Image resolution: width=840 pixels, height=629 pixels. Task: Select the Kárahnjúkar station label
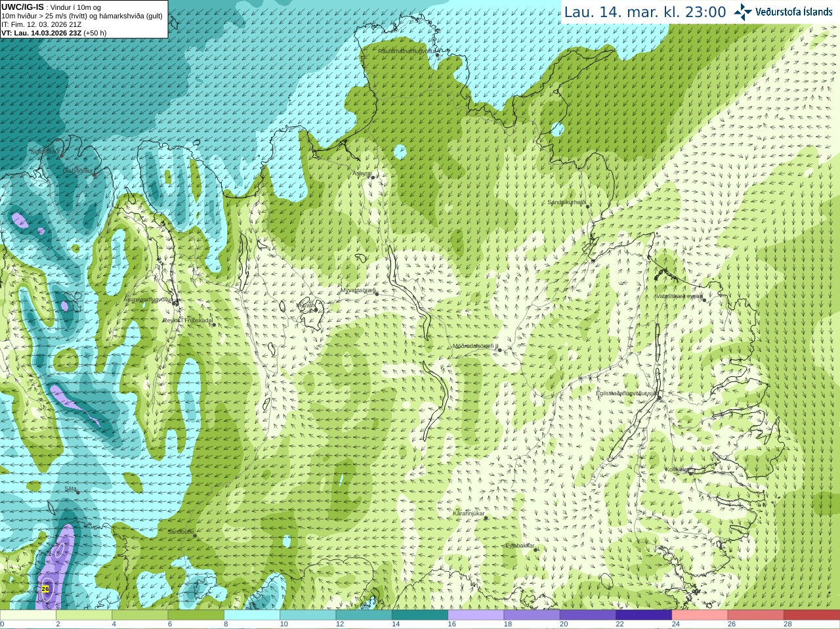click(469, 513)
